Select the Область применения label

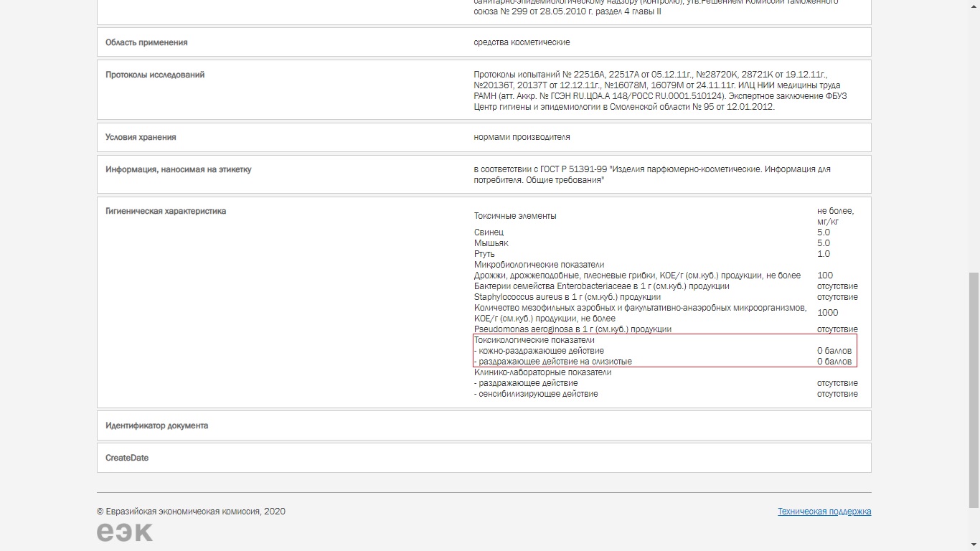(146, 42)
